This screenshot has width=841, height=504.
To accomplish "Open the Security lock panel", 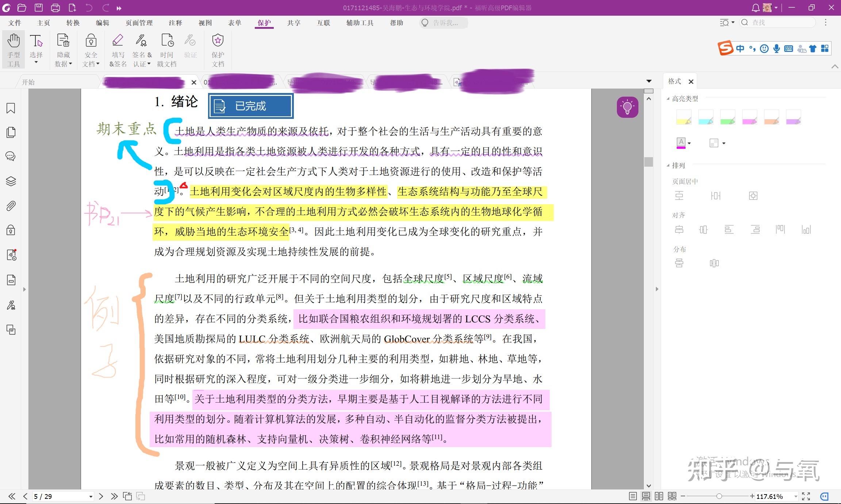I will [x=11, y=230].
